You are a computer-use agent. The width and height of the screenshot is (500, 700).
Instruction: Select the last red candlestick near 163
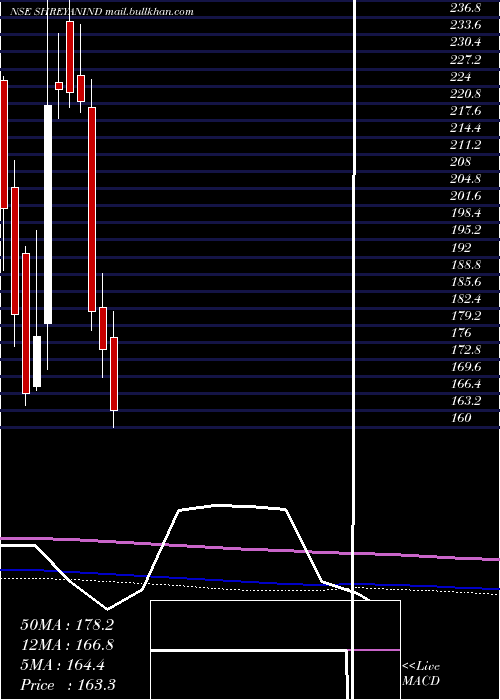pos(114,374)
